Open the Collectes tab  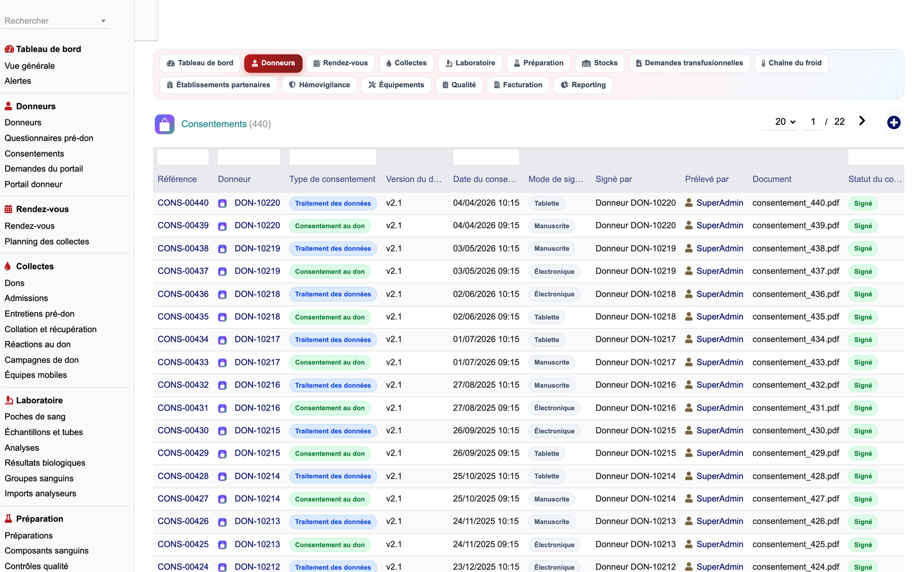[x=406, y=63]
